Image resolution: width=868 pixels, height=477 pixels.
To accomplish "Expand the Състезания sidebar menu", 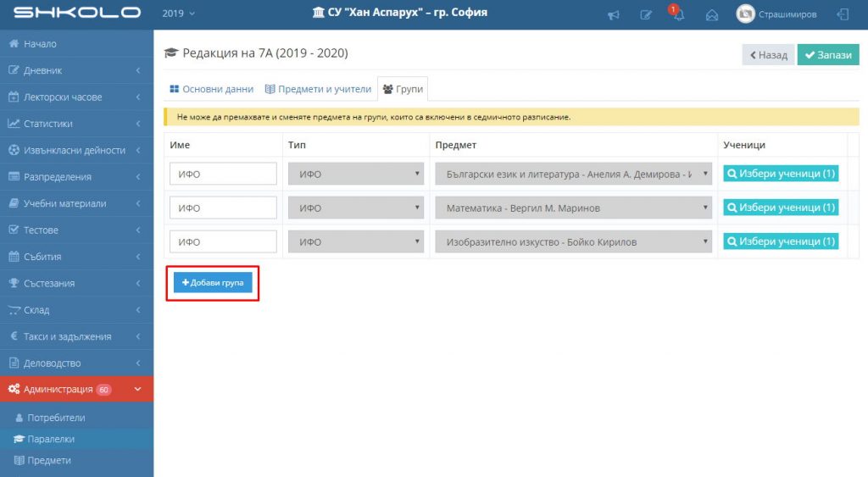I will tap(76, 283).
